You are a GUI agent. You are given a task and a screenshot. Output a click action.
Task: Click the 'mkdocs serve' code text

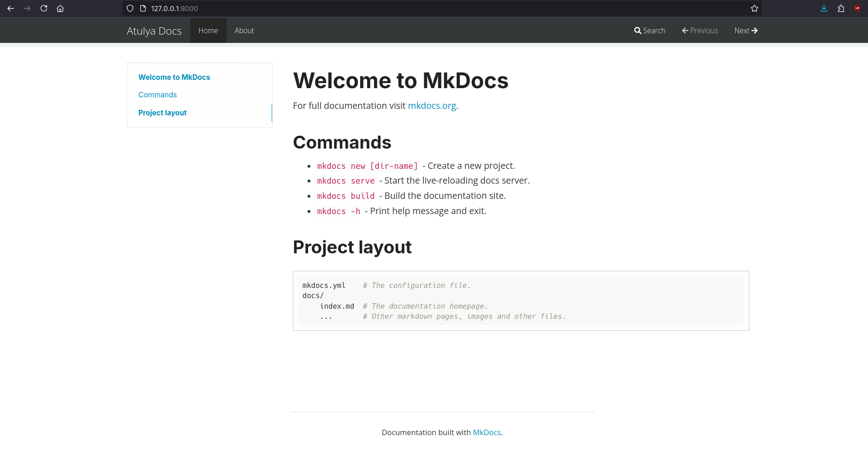pyautogui.click(x=346, y=181)
